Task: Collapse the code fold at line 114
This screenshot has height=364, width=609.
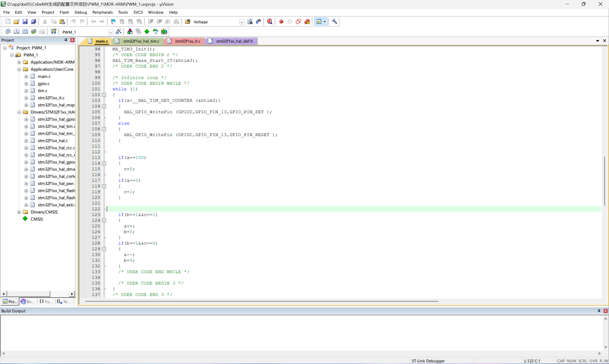Action: click(x=104, y=163)
